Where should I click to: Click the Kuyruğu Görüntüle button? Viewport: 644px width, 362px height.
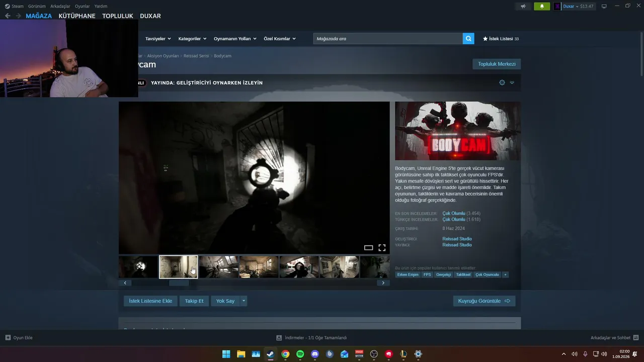click(x=484, y=301)
